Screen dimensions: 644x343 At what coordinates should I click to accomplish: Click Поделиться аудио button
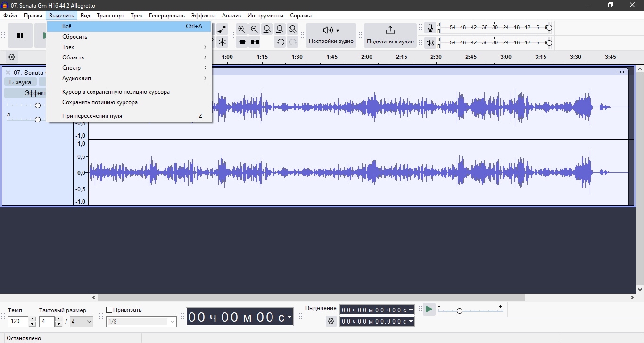(x=390, y=35)
